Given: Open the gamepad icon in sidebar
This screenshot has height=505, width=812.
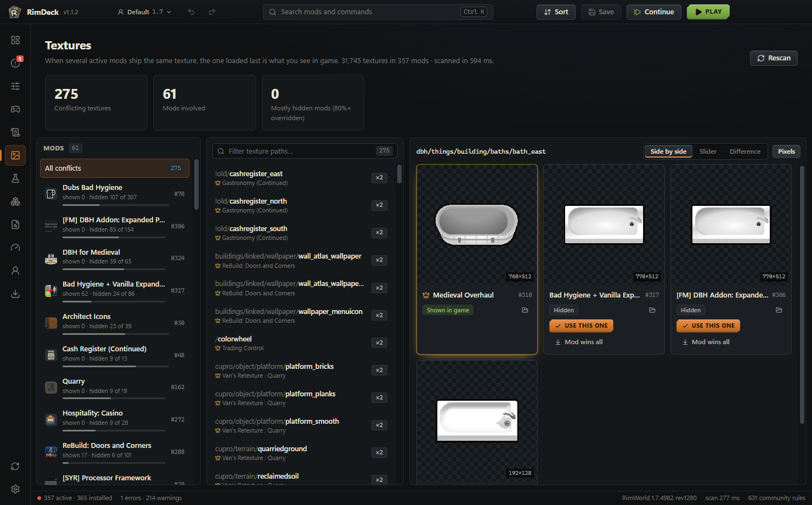Looking at the screenshot, I should [x=15, y=109].
